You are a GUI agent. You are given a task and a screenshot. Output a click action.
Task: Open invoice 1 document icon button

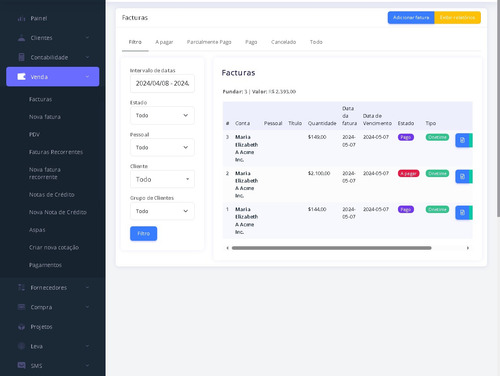462,212
